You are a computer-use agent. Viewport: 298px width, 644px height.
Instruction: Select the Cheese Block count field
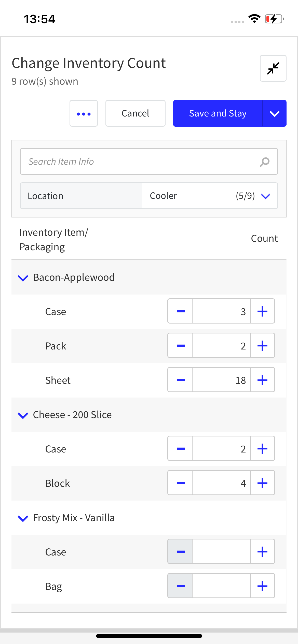pos(221,483)
